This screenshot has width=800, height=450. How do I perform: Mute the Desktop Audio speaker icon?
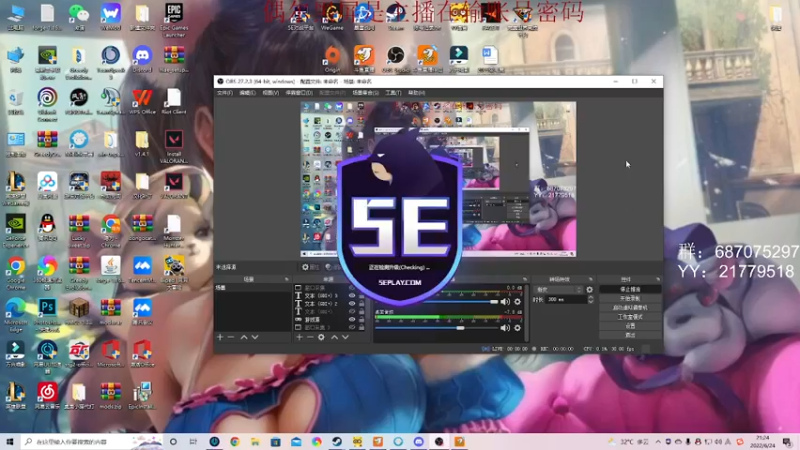tap(505, 328)
